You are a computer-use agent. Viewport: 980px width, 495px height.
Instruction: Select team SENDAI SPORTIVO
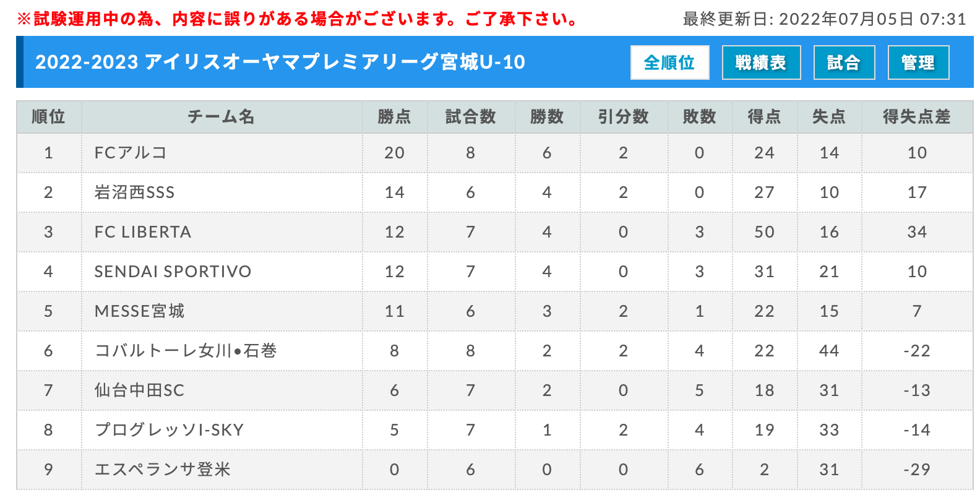coord(173,272)
